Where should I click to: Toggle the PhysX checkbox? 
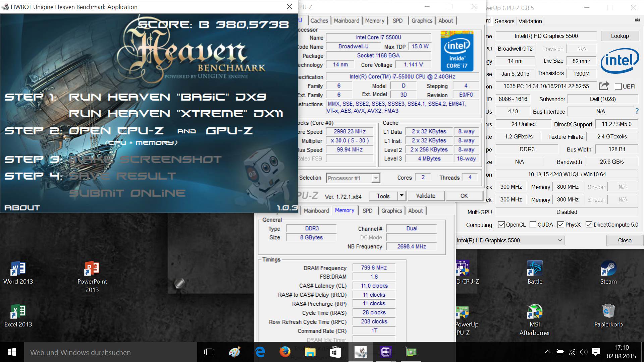point(560,225)
